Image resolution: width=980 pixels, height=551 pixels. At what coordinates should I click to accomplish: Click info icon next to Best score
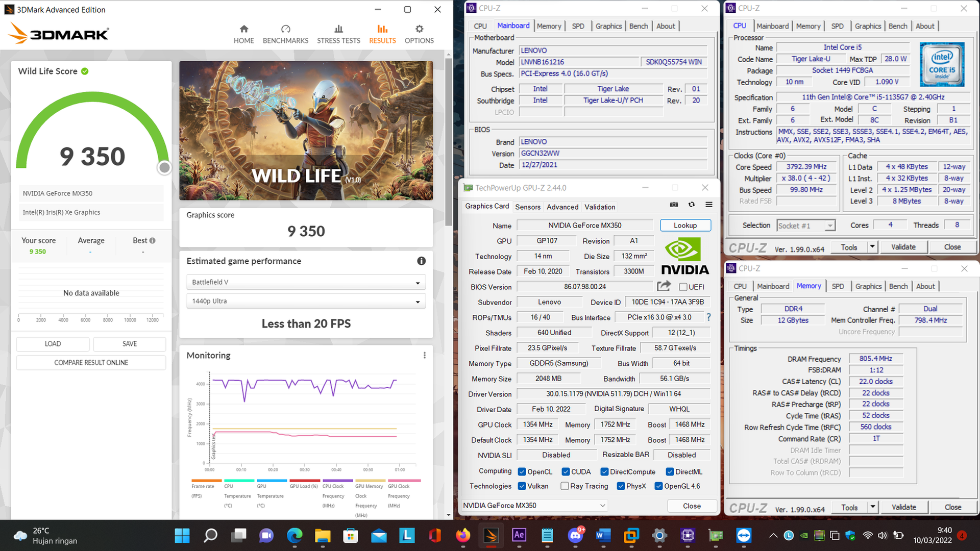pos(152,240)
